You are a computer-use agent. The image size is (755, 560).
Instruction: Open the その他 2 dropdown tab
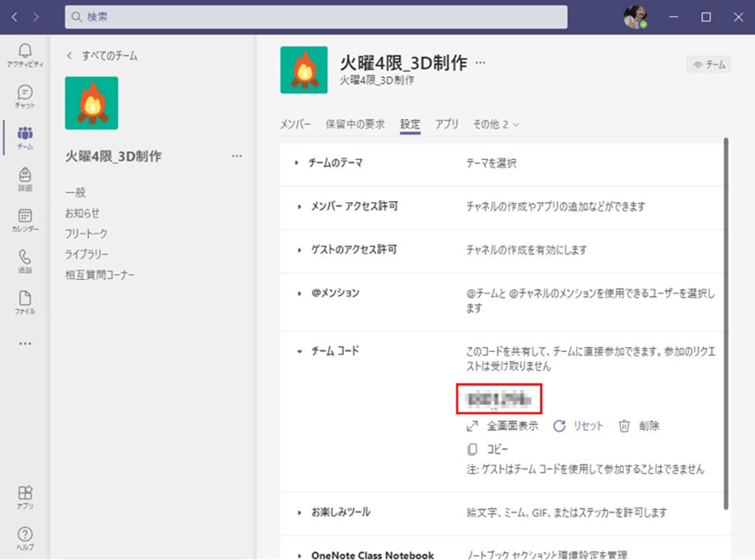point(496,124)
